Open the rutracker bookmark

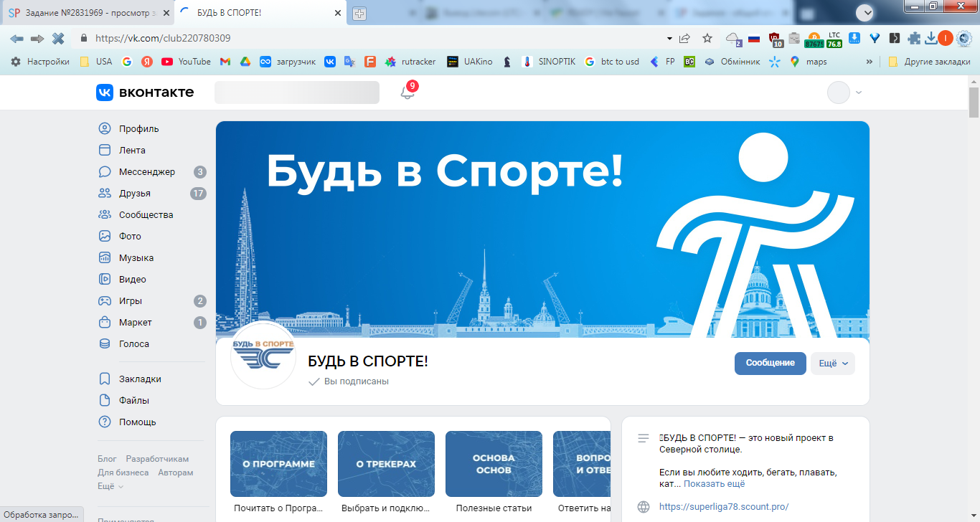pos(410,62)
